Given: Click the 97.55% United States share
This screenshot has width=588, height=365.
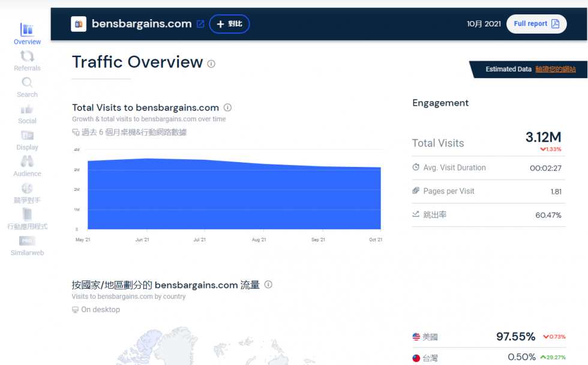Looking at the screenshot, I should 515,337.
